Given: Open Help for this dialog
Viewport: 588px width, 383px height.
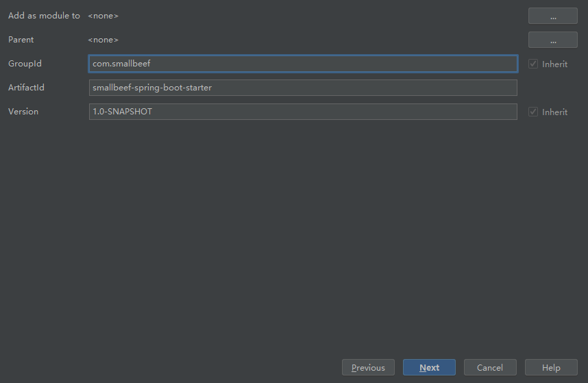Looking at the screenshot, I should pos(551,367).
